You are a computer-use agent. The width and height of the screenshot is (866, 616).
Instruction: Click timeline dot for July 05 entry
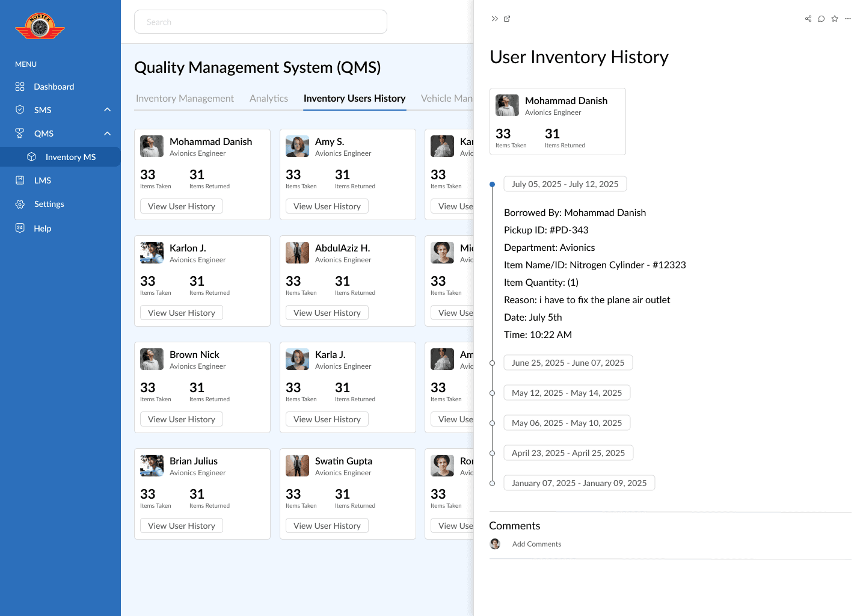[492, 184]
